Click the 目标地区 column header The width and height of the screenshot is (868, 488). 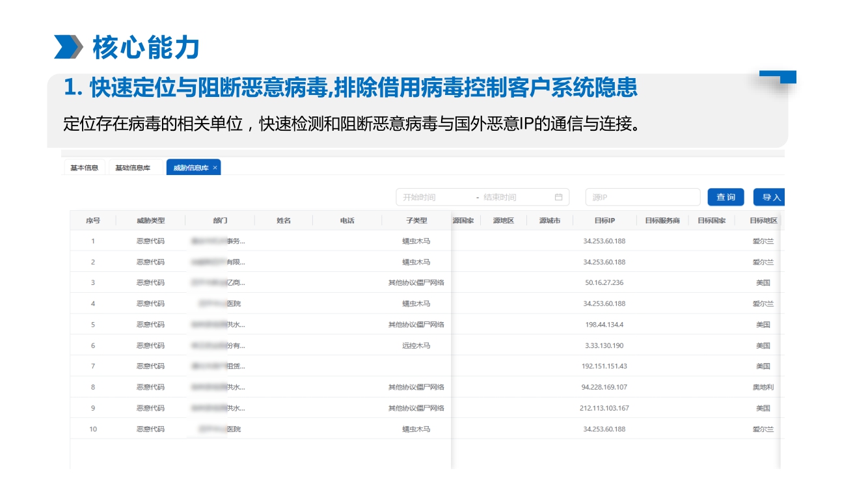[763, 221]
